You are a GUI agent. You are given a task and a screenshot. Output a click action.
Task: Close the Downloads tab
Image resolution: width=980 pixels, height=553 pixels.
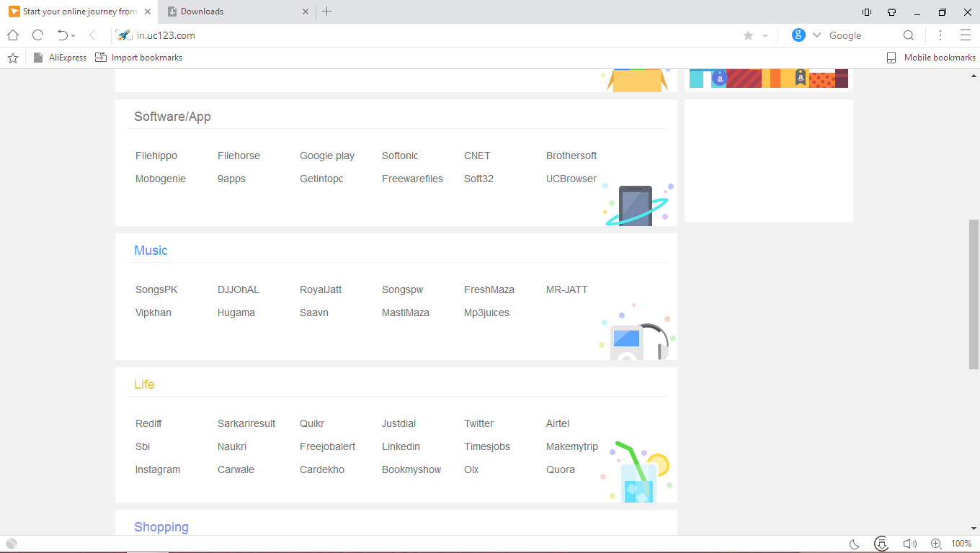click(x=306, y=12)
